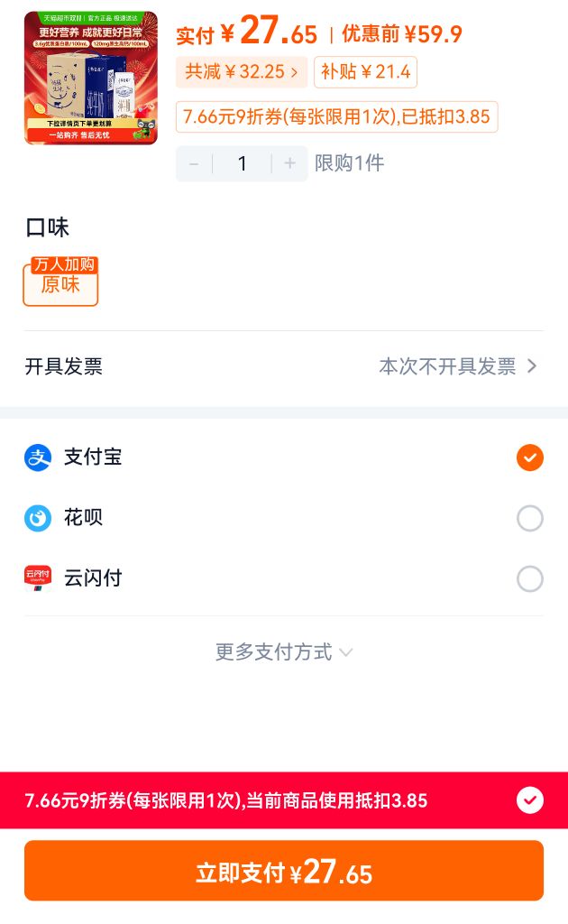Choose the 原味 flavor option
This screenshot has height=924, width=568.
(x=60, y=284)
